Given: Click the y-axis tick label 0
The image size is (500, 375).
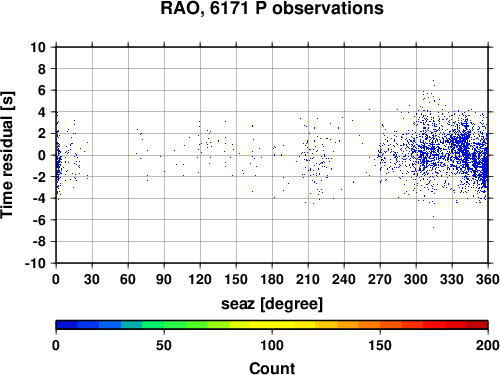Looking at the screenshot, I should coord(42,155).
